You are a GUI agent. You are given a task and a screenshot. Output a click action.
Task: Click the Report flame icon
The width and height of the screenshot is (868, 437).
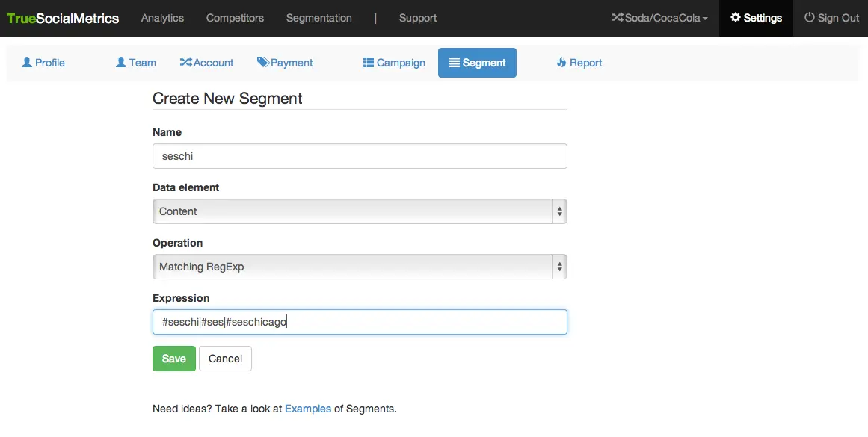tap(561, 63)
